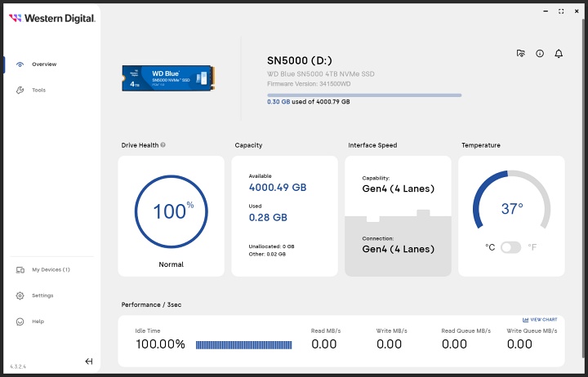Screen dimensions: 588x377
Task: Click the chart icon beside VIEW CHART
Action: (525, 320)
